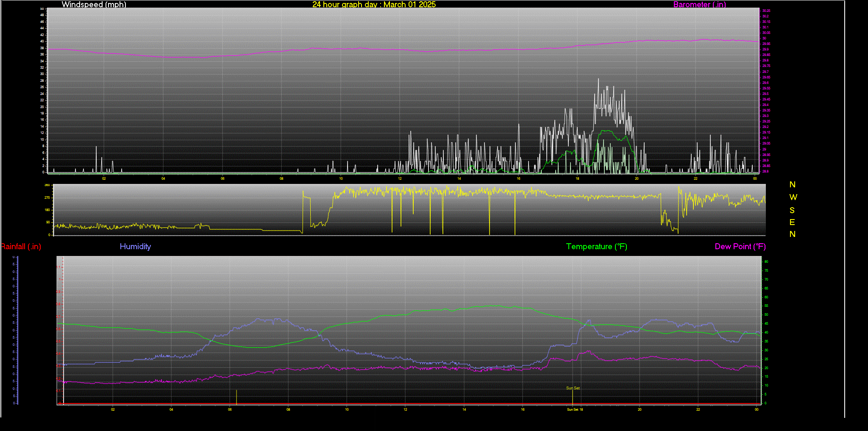Click the '1.1' value on red rainfall scale
Screen dimensions: 868x431
coord(58,267)
